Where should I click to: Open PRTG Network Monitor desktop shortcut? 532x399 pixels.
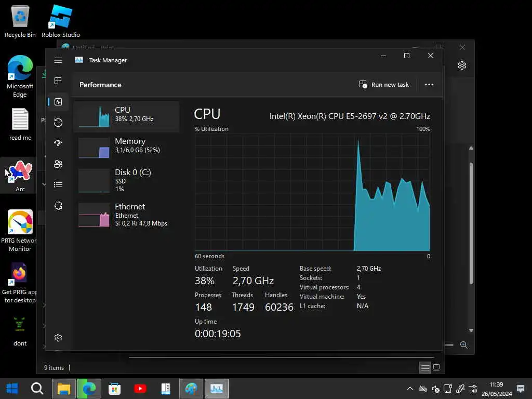(20, 231)
